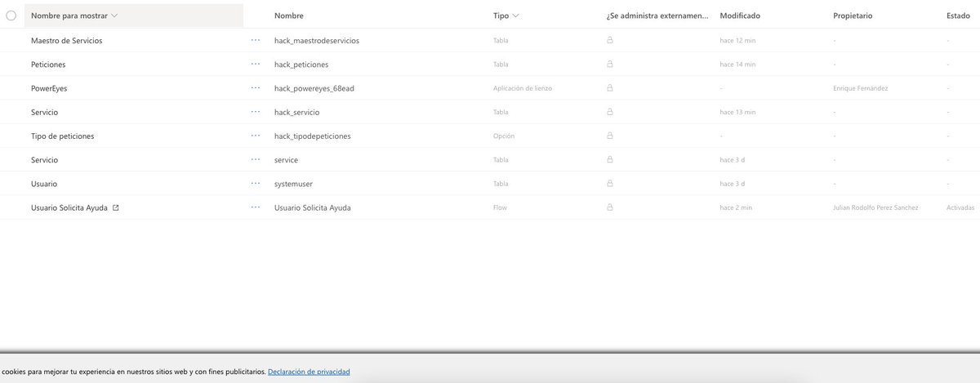
Task: Sort by Nombre para mostrar column dropdown
Action: (74, 16)
